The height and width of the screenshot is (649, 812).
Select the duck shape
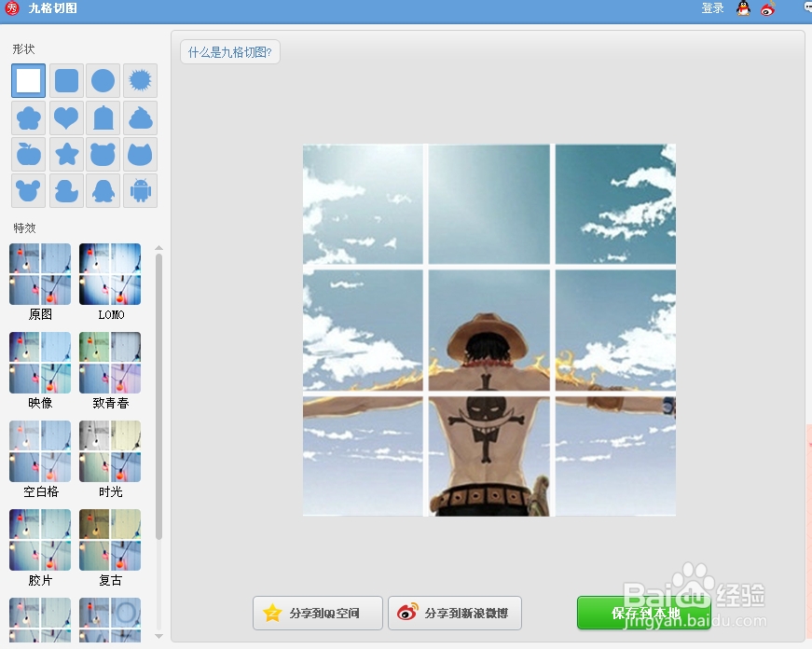tap(66, 190)
